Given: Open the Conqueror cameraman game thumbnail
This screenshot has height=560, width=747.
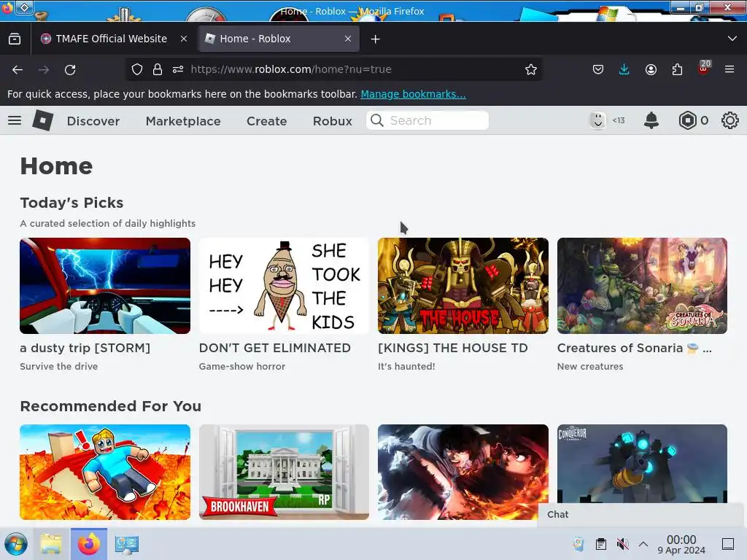Looking at the screenshot, I should coord(642,464).
